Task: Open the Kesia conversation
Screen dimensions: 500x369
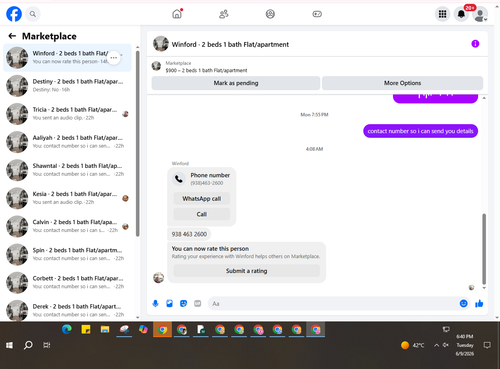Action: tap(67, 198)
